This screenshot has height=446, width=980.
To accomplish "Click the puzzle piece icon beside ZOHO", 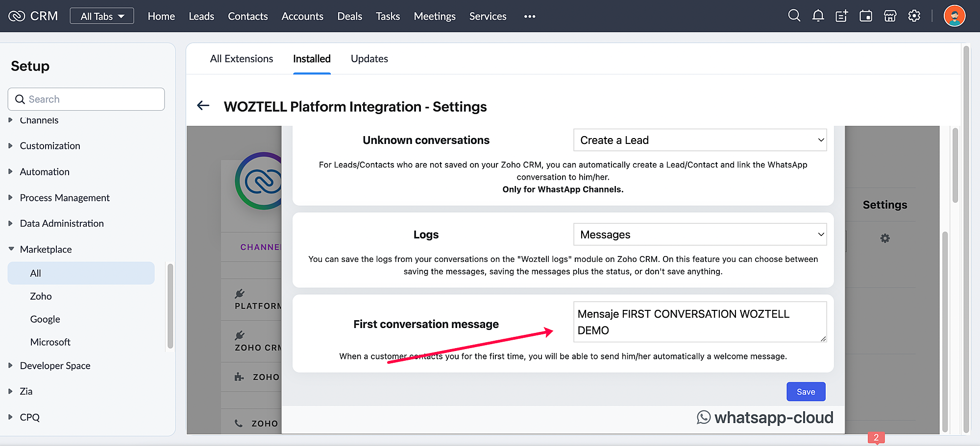I will (x=239, y=377).
